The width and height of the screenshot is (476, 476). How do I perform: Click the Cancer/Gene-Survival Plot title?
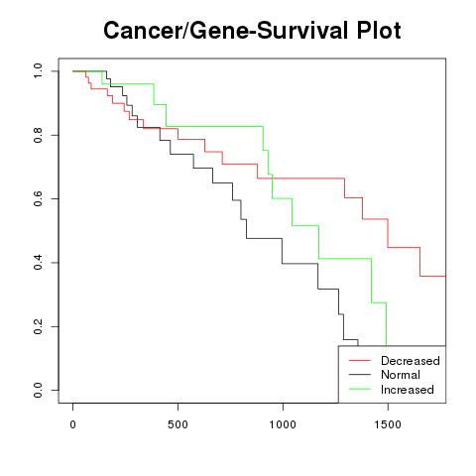point(252,31)
